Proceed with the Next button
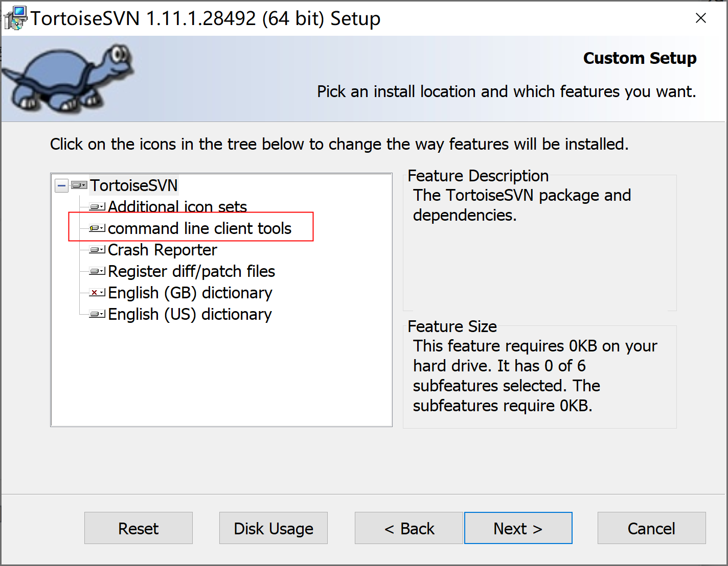This screenshot has width=728, height=566. [518, 528]
